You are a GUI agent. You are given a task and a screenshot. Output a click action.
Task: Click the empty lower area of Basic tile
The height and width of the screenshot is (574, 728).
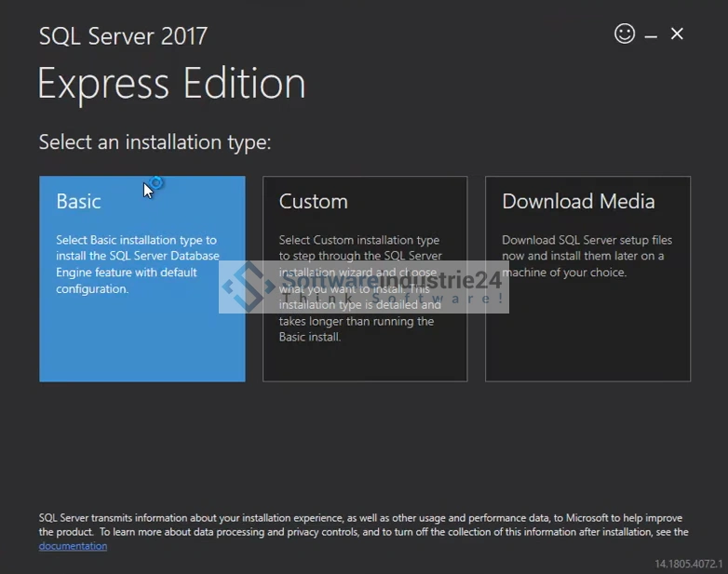pyautogui.click(x=142, y=344)
